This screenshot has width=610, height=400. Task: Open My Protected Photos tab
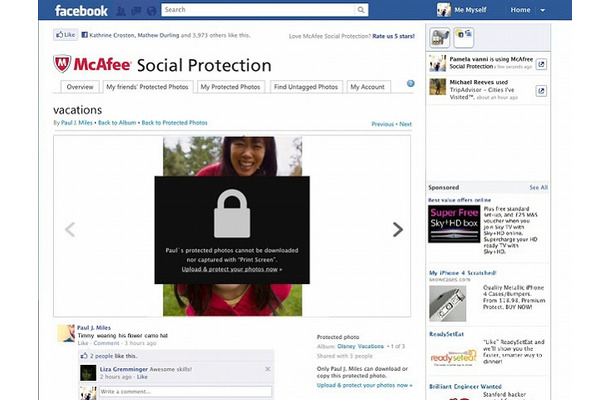[230, 87]
